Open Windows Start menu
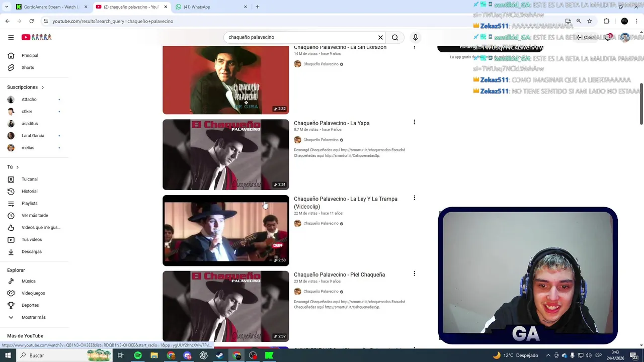644x362 pixels. [8, 355]
